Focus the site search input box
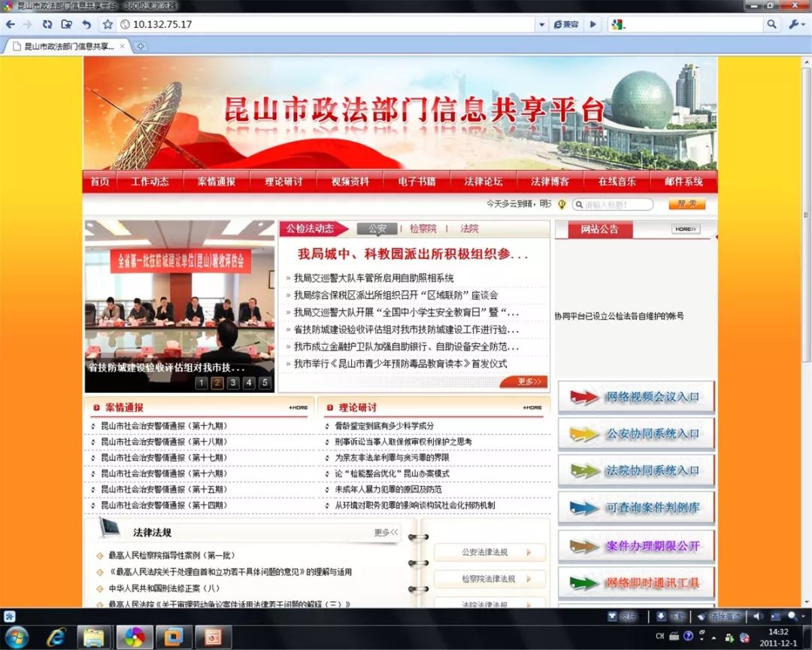812x650 pixels. pos(613,205)
